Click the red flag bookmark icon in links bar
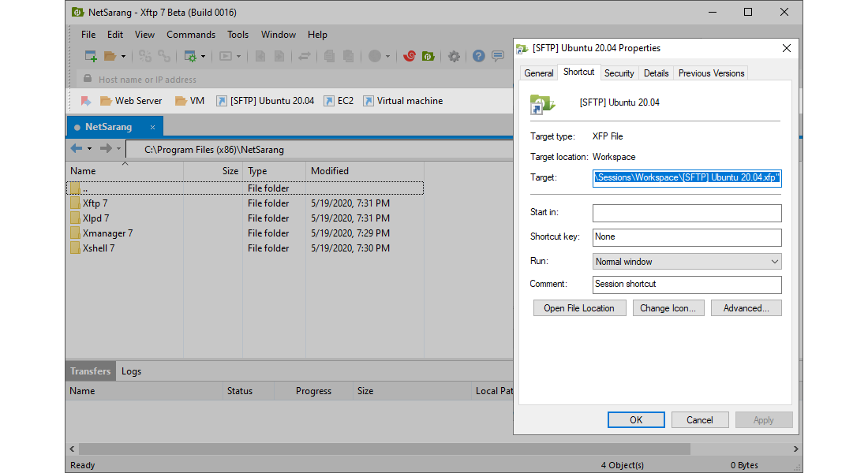 (x=86, y=101)
